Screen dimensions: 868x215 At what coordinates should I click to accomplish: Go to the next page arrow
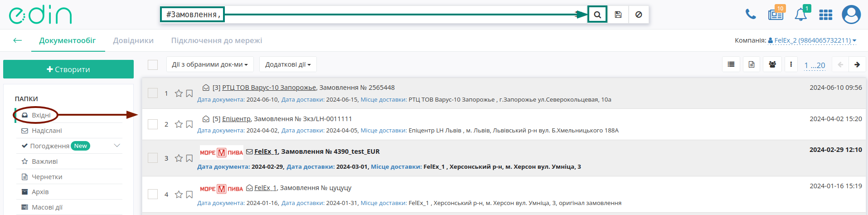(x=857, y=64)
